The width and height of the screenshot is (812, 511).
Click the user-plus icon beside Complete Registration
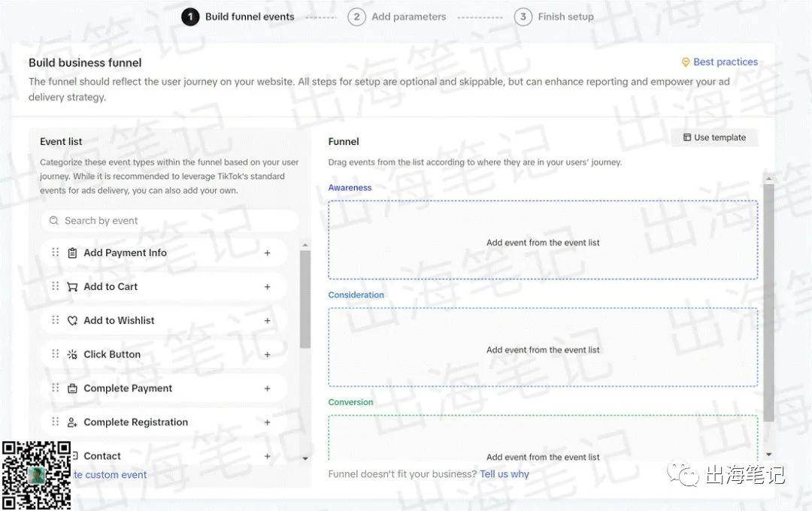coord(72,422)
